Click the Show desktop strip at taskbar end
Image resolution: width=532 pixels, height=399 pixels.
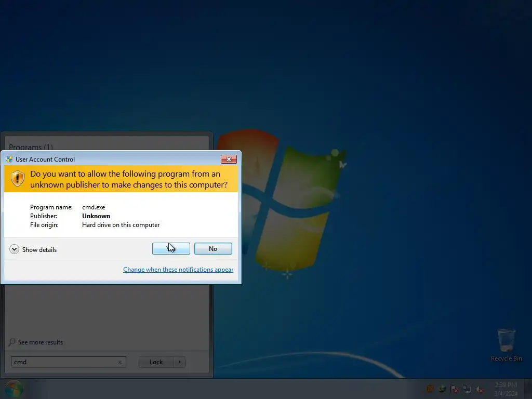[x=528, y=389]
